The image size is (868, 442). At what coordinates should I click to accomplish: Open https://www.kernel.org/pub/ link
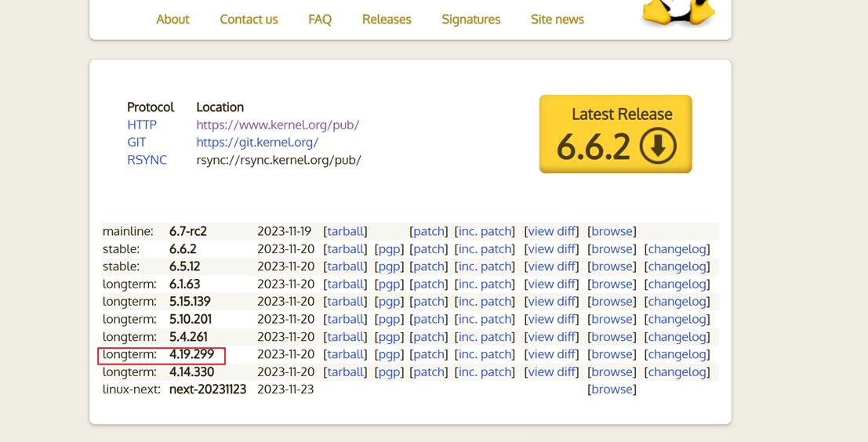point(278,125)
